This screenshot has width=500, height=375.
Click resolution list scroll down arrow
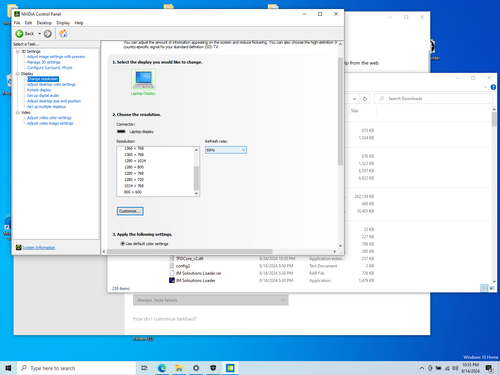(196, 193)
